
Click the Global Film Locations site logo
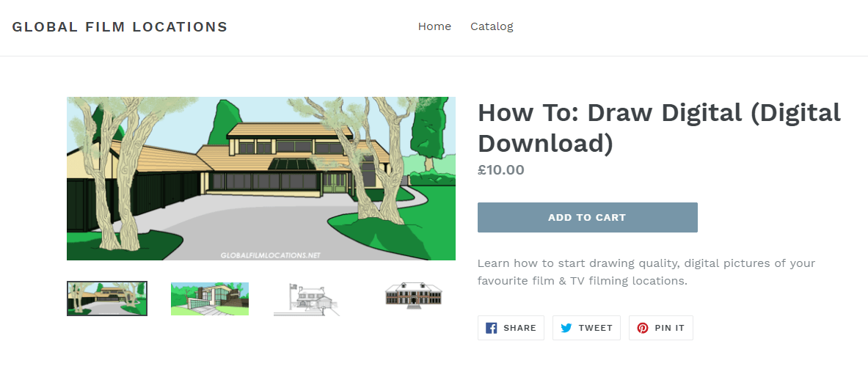(120, 27)
